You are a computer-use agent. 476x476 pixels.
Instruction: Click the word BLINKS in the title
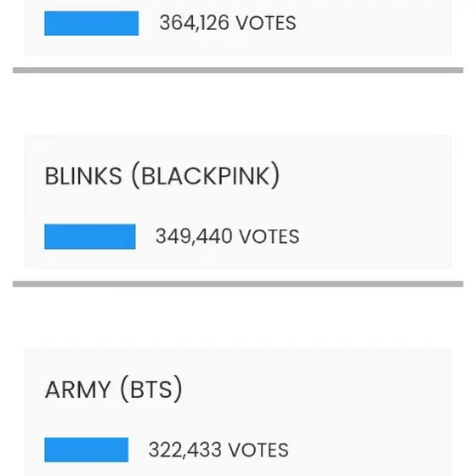[x=83, y=176]
